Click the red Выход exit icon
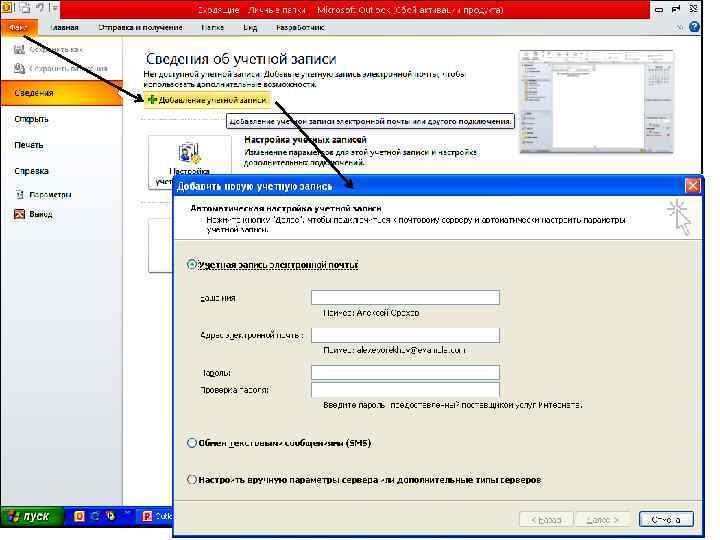The width and height of the screenshot is (720, 540). [19, 214]
